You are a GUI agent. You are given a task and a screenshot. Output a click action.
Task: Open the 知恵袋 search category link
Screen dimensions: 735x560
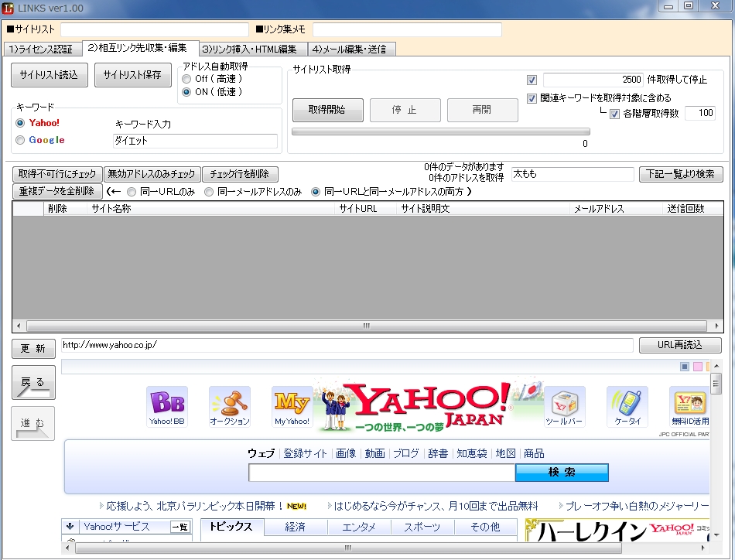[472, 453]
